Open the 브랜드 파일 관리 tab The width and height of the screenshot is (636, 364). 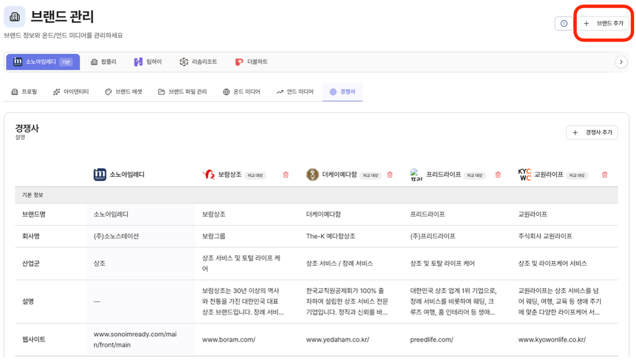pos(183,92)
